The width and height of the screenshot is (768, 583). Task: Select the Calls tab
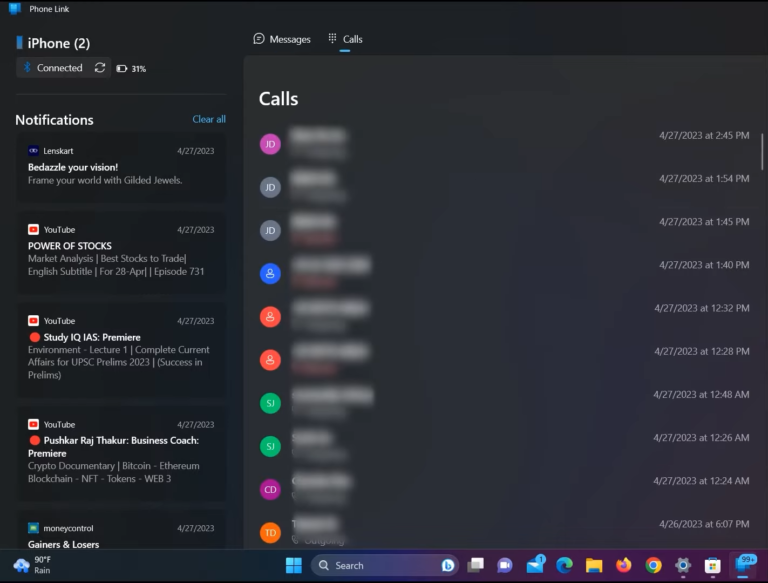click(345, 39)
